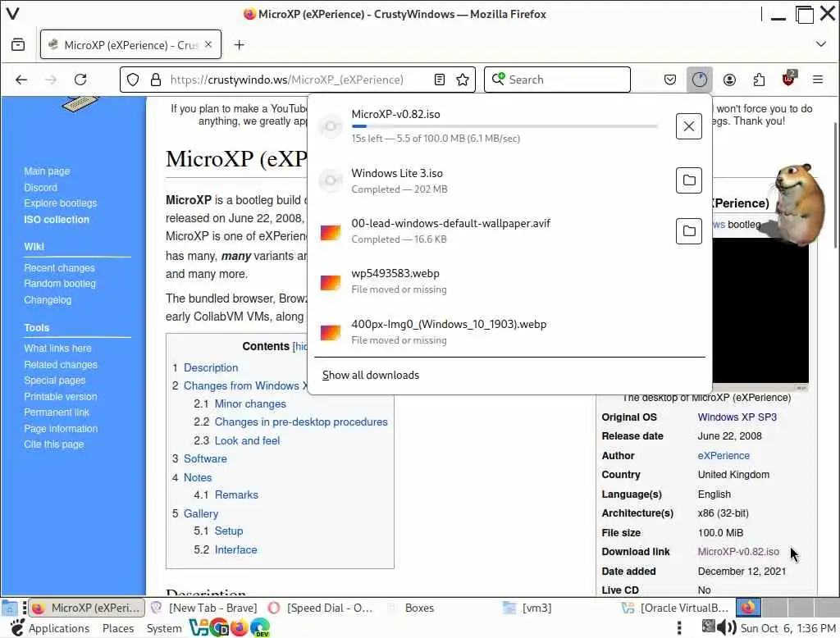Image resolution: width=840 pixels, height=638 pixels.
Task: Open a new tab
Action: [x=239, y=45]
